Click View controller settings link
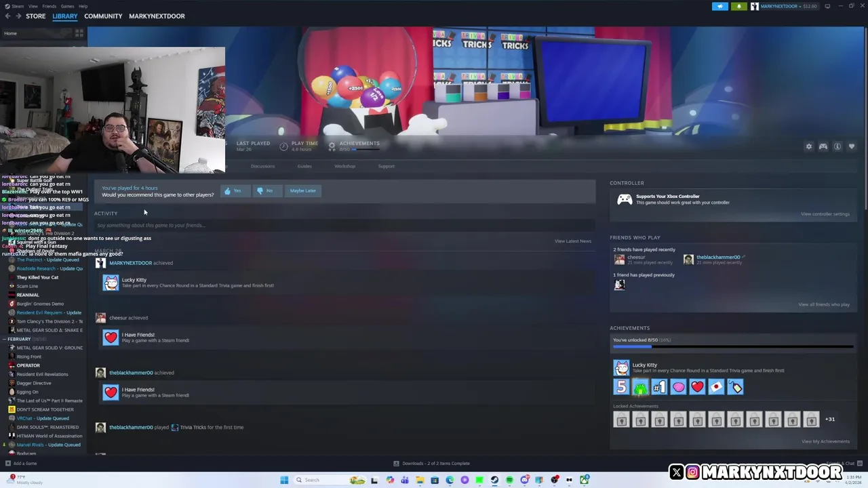 coord(825,214)
